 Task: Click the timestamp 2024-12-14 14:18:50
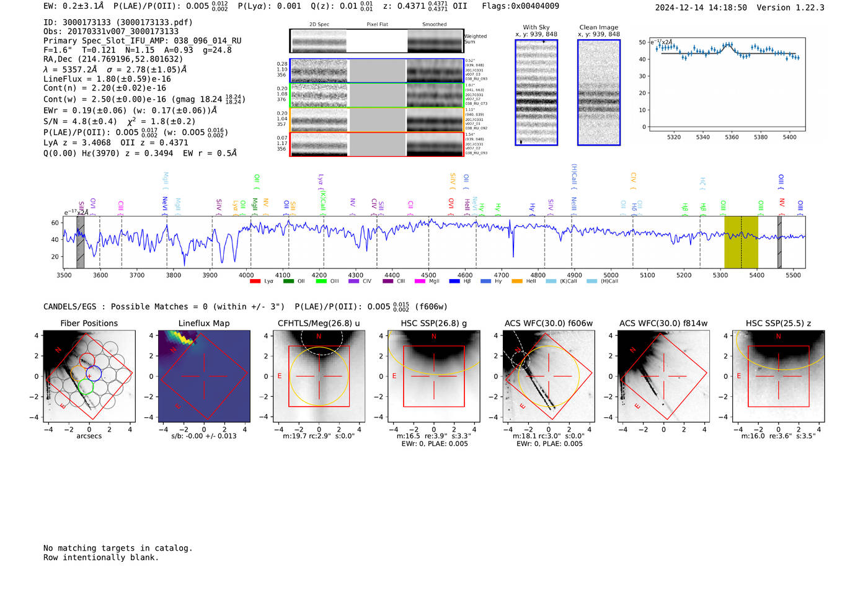(x=701, y=8)
